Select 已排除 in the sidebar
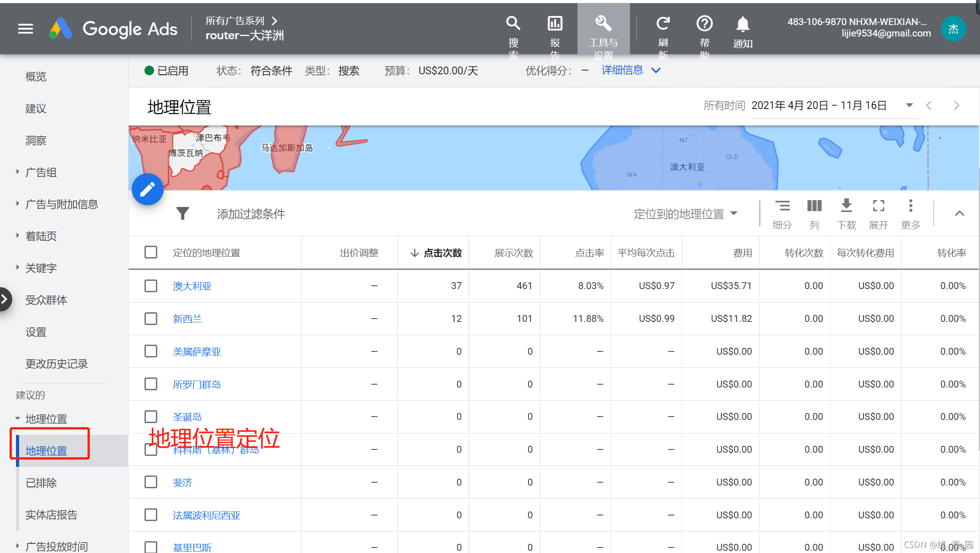 41,483
